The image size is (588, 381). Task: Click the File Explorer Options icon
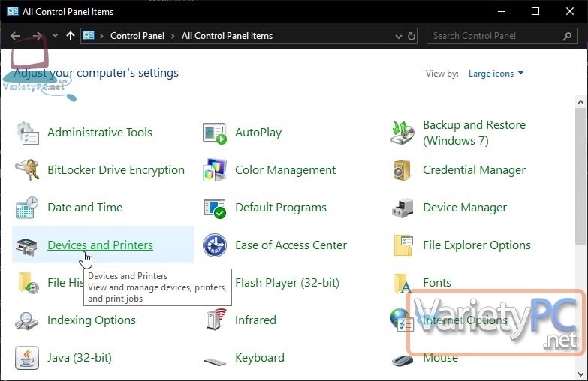click(403, 245)
